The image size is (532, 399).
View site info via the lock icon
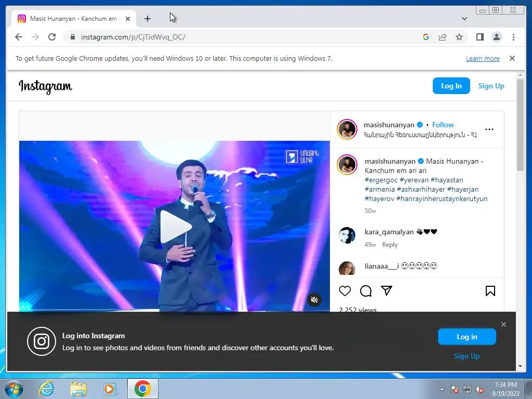pos(72,37)
